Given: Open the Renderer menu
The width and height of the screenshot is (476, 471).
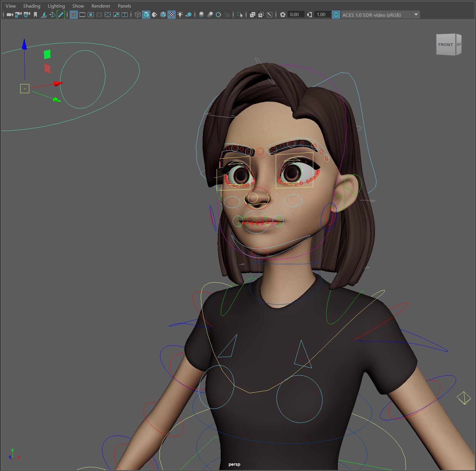Looking at the screenshot, I should (101, 6).
